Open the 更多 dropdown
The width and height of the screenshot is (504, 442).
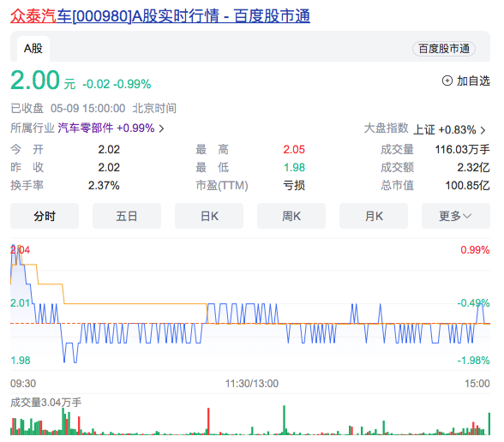456,216
